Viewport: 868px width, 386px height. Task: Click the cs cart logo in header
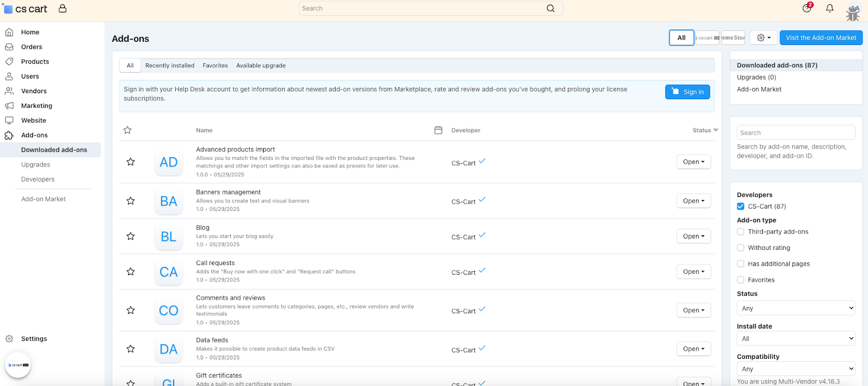pos(25,9)
